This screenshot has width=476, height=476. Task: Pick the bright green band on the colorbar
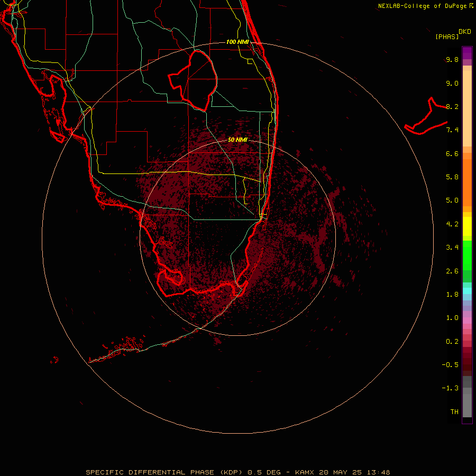pyautogui.click(x=467, y=255)
